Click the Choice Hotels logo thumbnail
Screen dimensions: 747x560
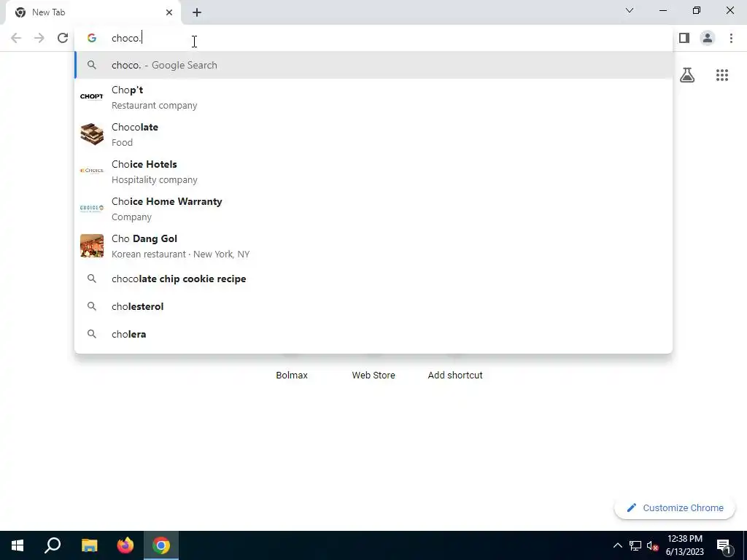click(x=91, y=171)
